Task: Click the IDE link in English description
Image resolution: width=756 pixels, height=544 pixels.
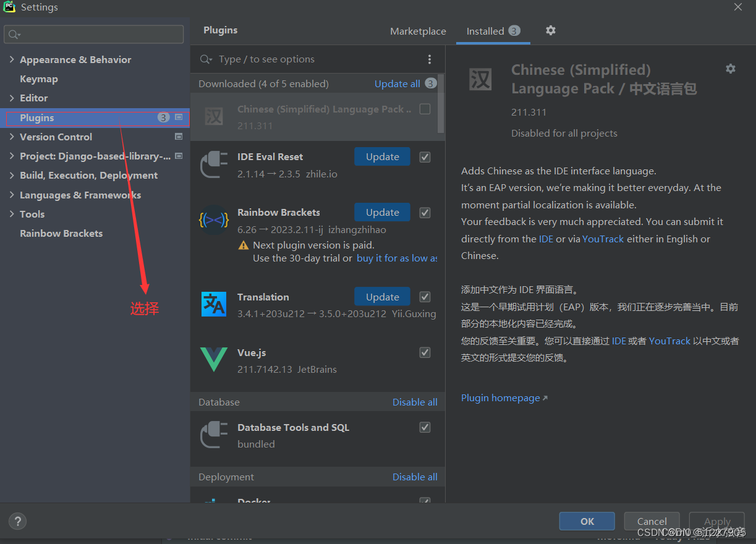Action: click(546, 239)
